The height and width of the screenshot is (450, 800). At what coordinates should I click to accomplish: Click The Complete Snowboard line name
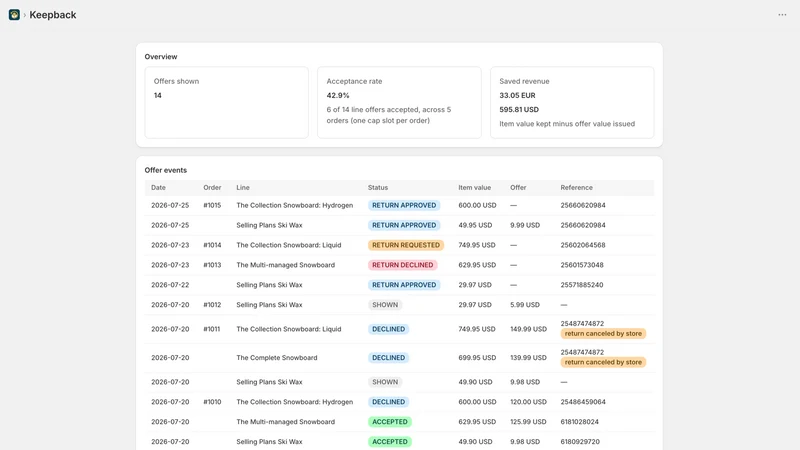pos(277,358)
